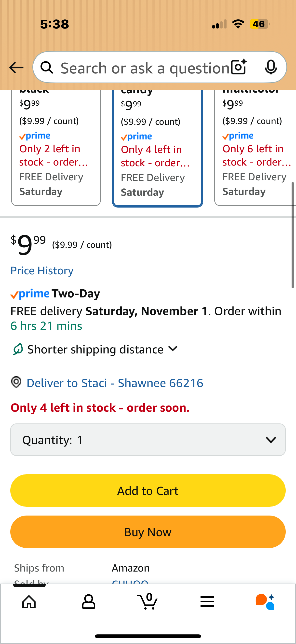
Task: Change delivery address Staci - Shawnee 66216
Action: (x=115, y=383)
